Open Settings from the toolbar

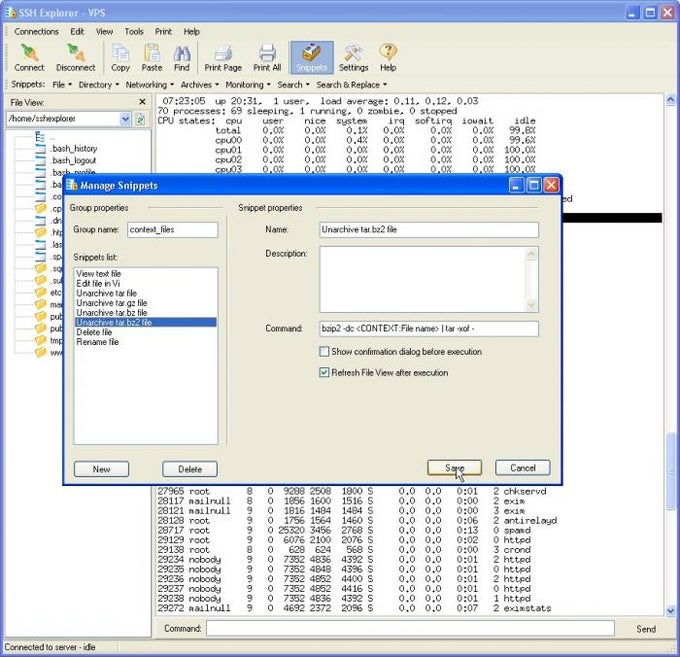point(353,58)
